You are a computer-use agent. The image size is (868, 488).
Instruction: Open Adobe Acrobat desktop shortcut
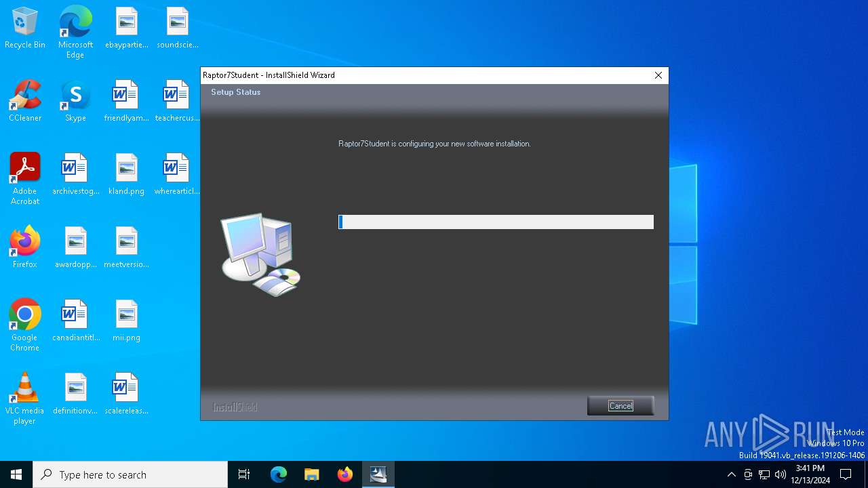(x=25, y=179)
